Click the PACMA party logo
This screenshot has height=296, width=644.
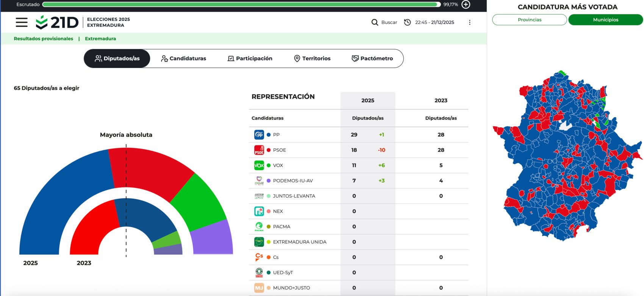(259, 227)
